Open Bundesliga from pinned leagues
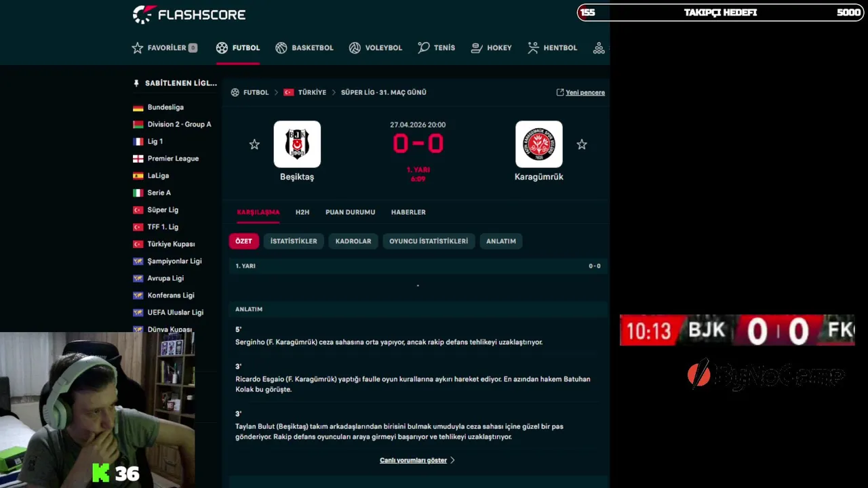This screenshot has width=868, height=488. point(165,107)
